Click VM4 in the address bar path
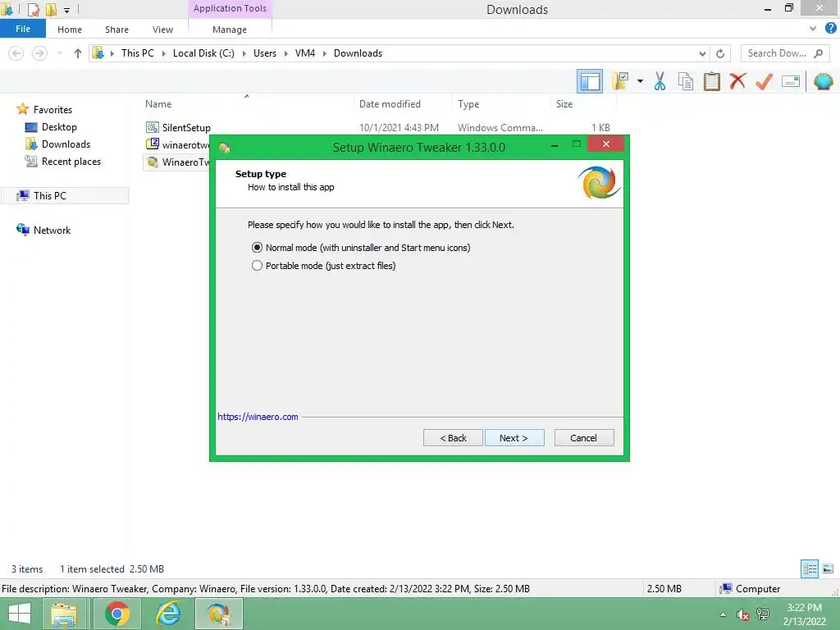 pos(305,53)
